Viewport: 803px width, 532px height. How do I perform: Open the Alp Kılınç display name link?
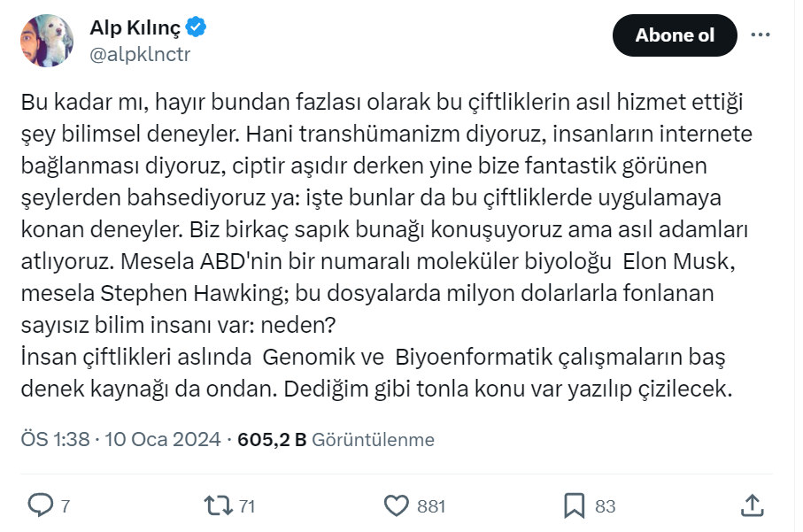[135, 27]
